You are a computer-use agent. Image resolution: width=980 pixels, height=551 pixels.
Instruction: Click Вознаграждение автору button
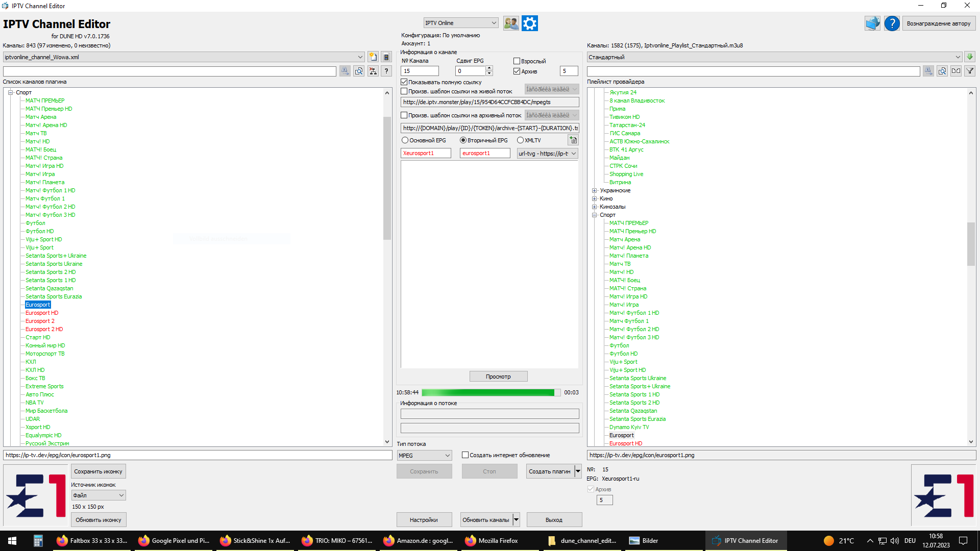point(939,23)
